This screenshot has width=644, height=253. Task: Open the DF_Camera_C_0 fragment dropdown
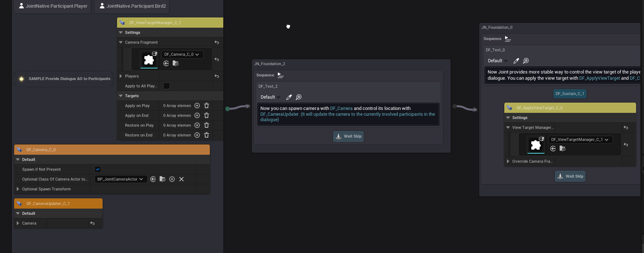[x=182, y=55]
